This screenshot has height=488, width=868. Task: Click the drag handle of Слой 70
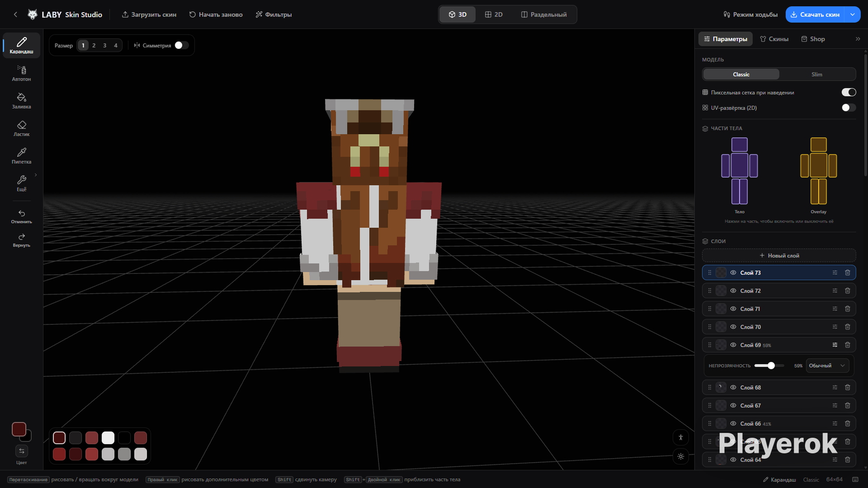click(x=710, y=327)
